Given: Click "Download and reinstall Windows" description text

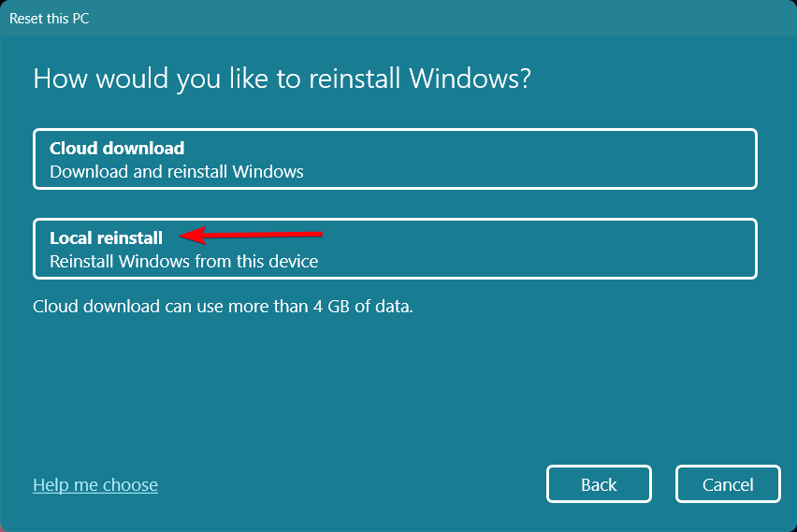Looking at the screenshot, I should point(177,172).
